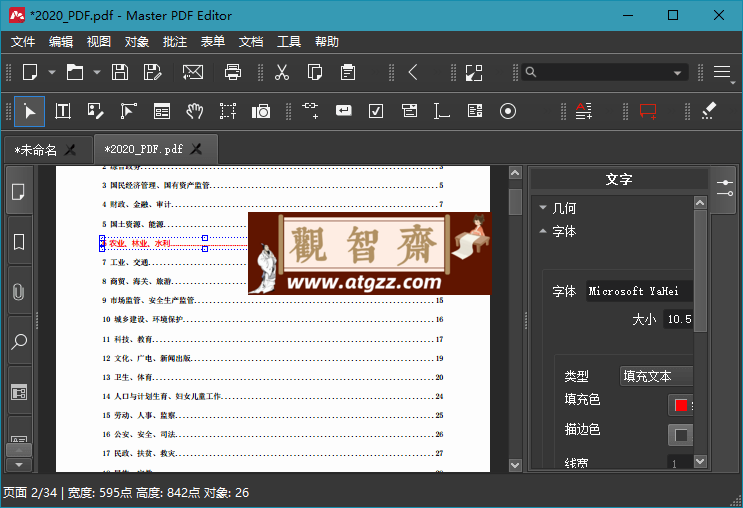Open the dropdown arrow next to New document
The height and width of the screenshot is (508, 743).
click(52, 73)
